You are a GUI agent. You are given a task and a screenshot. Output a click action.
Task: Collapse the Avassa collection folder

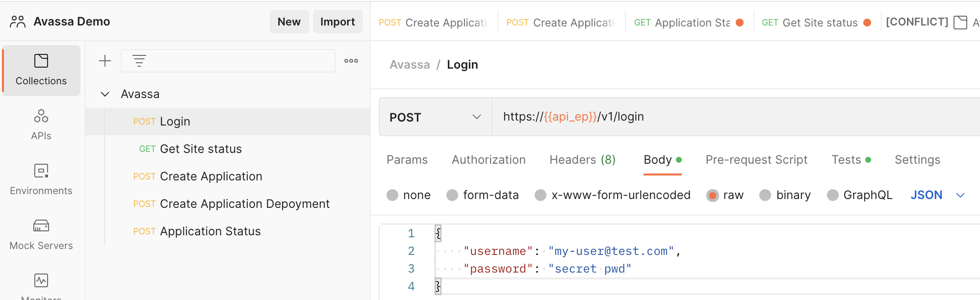(105, 94)
